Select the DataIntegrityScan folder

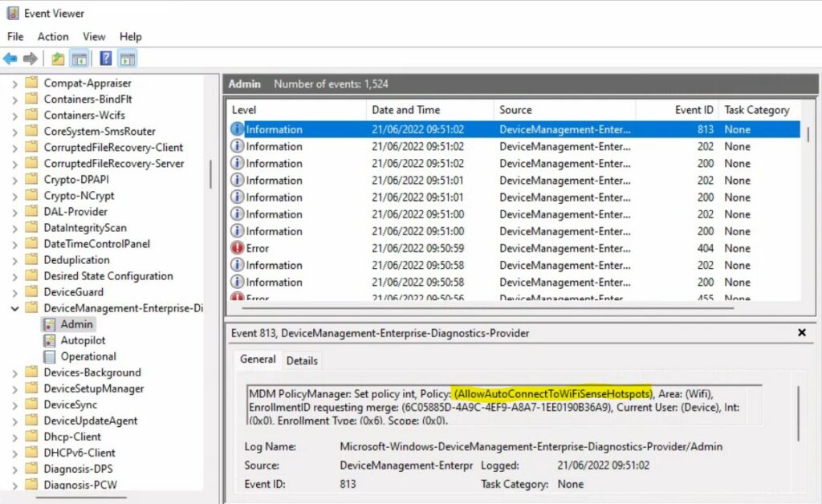(x=85, y=228)
